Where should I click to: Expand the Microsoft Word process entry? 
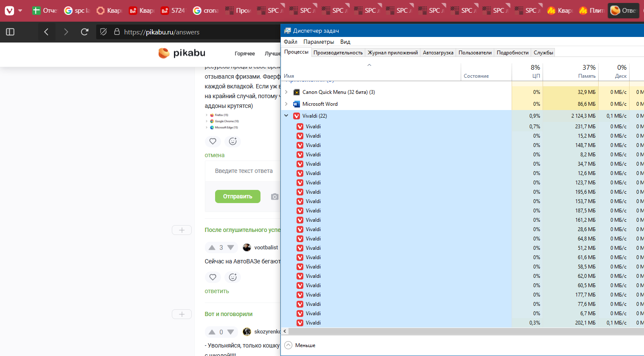click(286, 104)
